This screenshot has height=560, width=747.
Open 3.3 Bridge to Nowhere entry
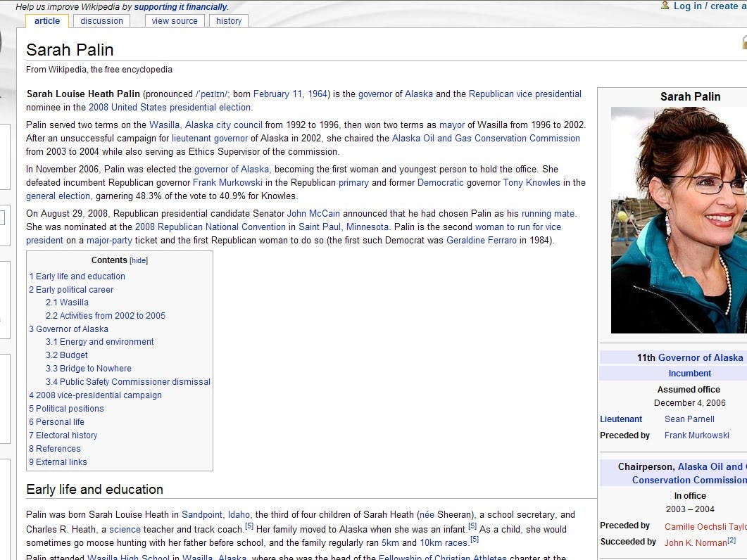point(89,369)
